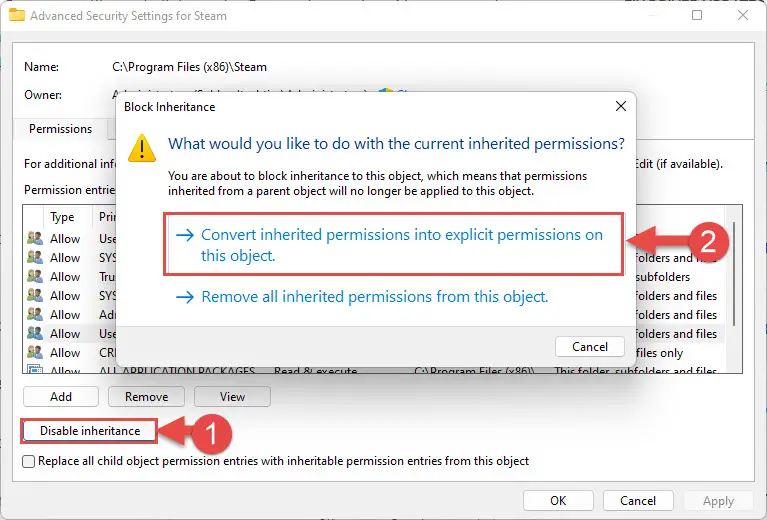This screenshot has width=767, height=520.
Task: Tick Replace all child object permission entries
Action: 29,461
